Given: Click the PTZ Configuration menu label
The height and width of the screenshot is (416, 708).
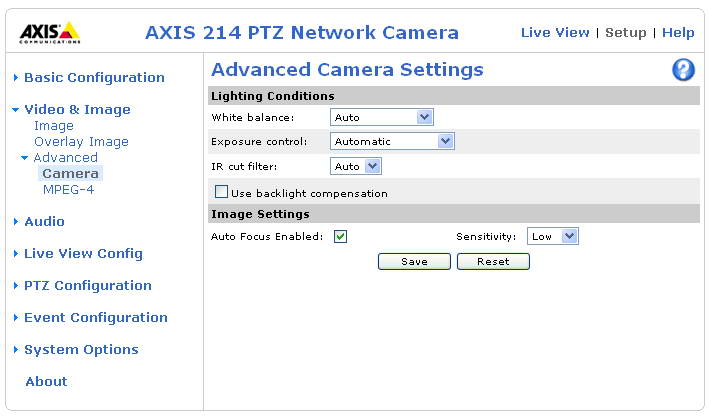Looking at the screenshot, I should click(x=88, y=285).
